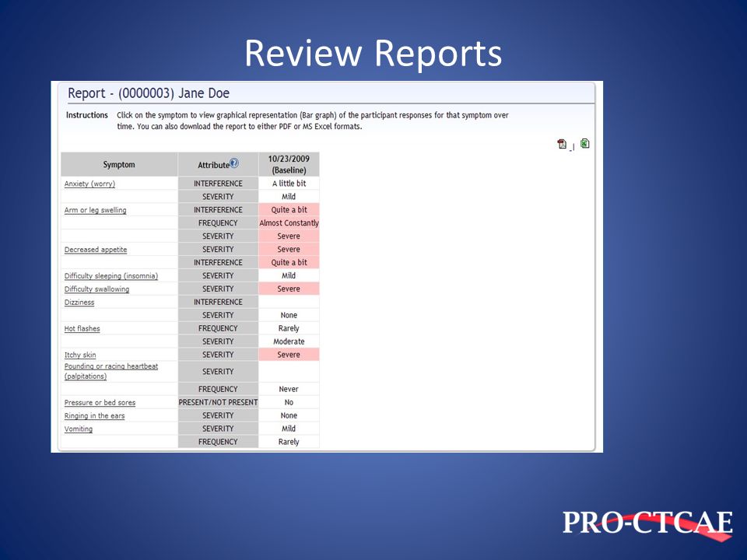Export the report to MS Excel

click(584, 143)
